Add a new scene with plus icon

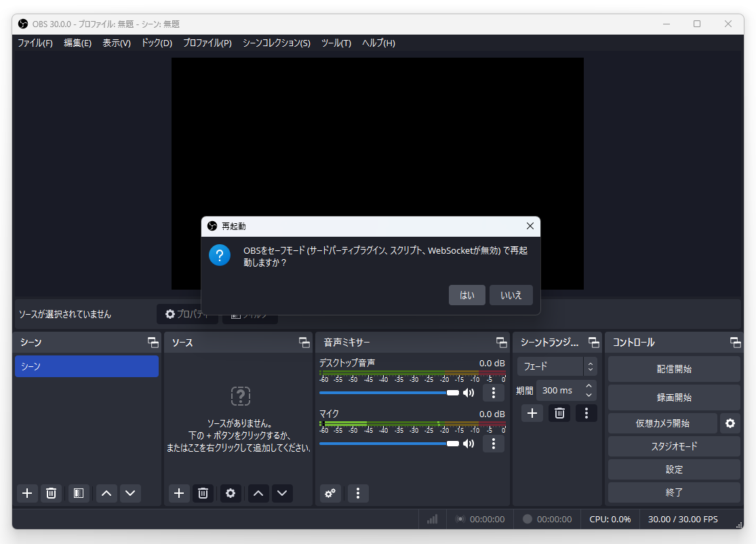pos(28,493)
